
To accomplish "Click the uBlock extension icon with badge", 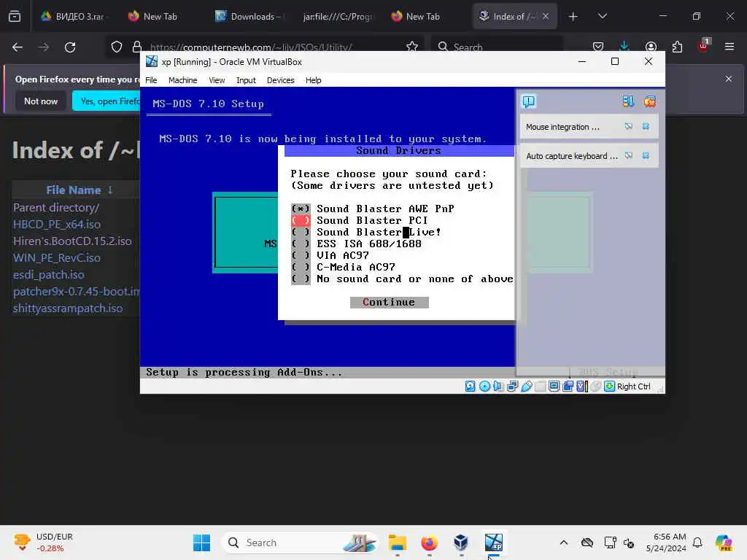I will click(x=704, y=46).
